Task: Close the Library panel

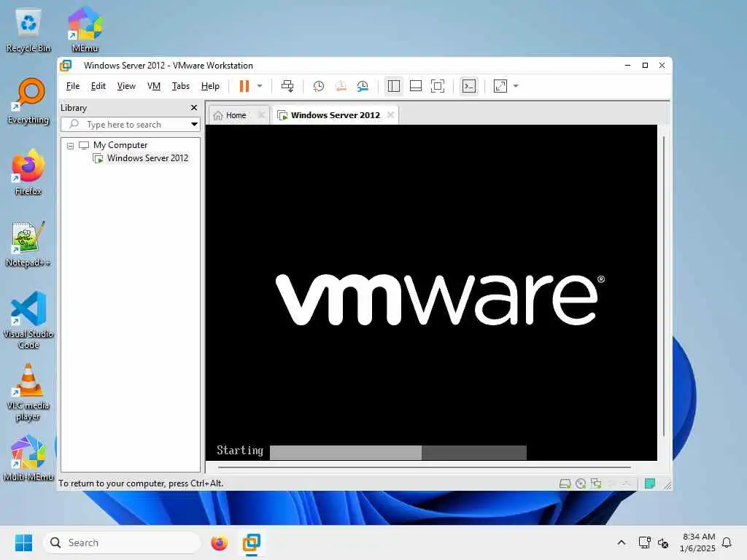Action: point(194,108)
